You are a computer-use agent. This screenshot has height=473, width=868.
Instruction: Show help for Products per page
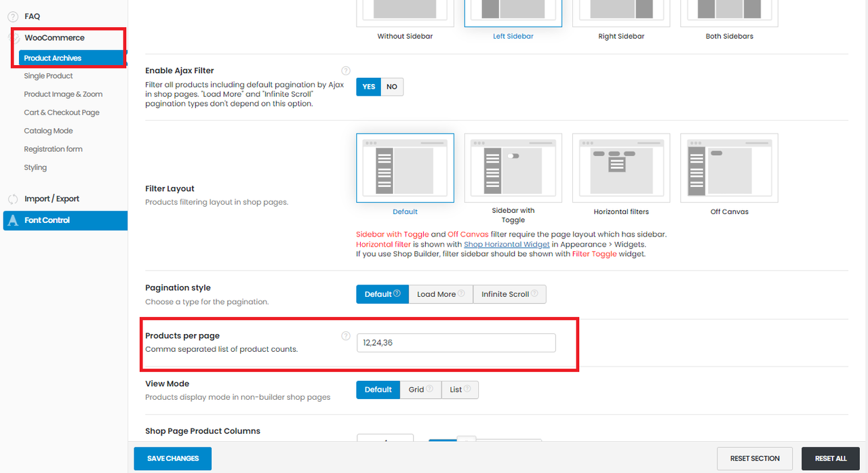click(x=346, y=335)
